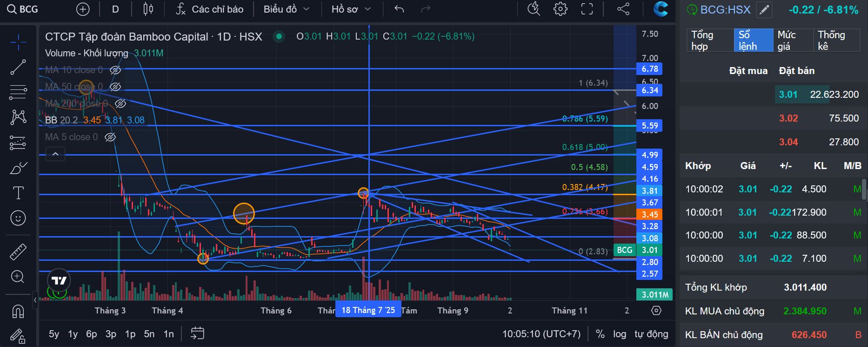
Task: Toggle visibility of MA 50 indicator
Action: click(x=115, y=87)
